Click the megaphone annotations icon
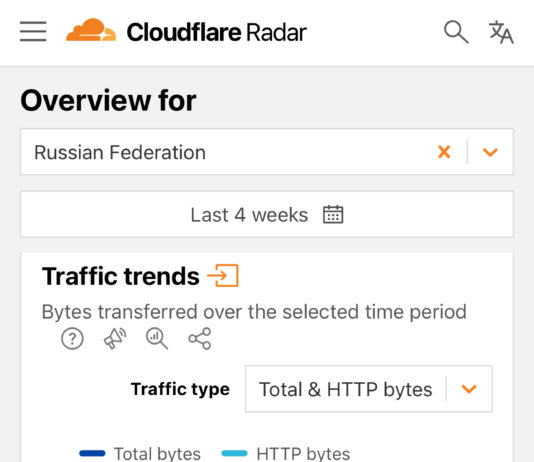The image size is (534, 462). pos(115,338)
